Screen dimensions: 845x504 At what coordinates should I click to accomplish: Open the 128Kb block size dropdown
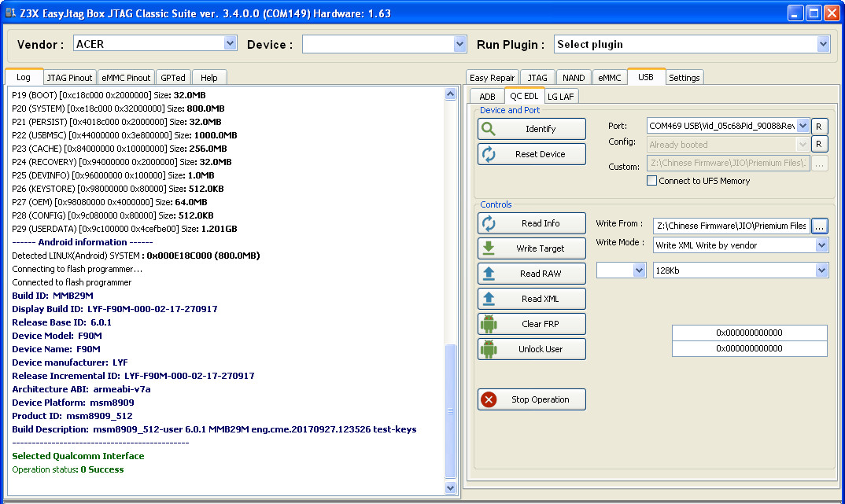[x=821, y=270]
